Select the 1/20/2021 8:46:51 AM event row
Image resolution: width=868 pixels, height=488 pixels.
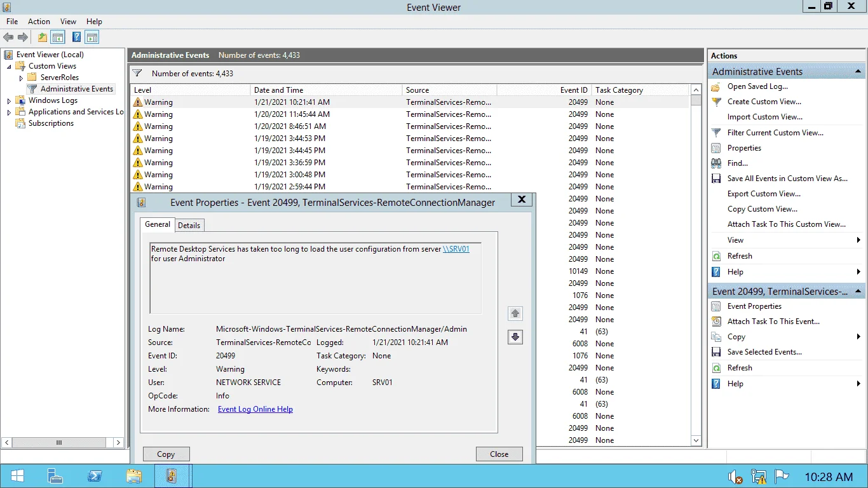pyautogui.click(x=409, y=126)
